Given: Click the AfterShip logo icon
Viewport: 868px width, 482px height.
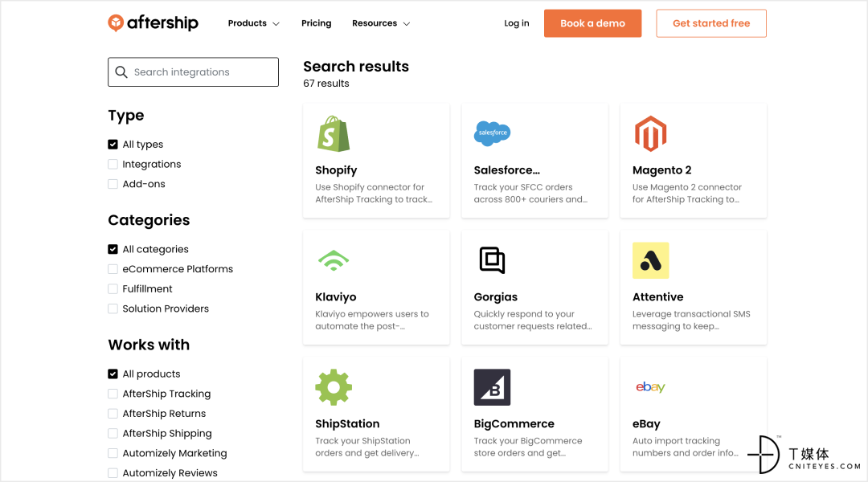Looking at the screenshot, I should [x=116, y=22].
